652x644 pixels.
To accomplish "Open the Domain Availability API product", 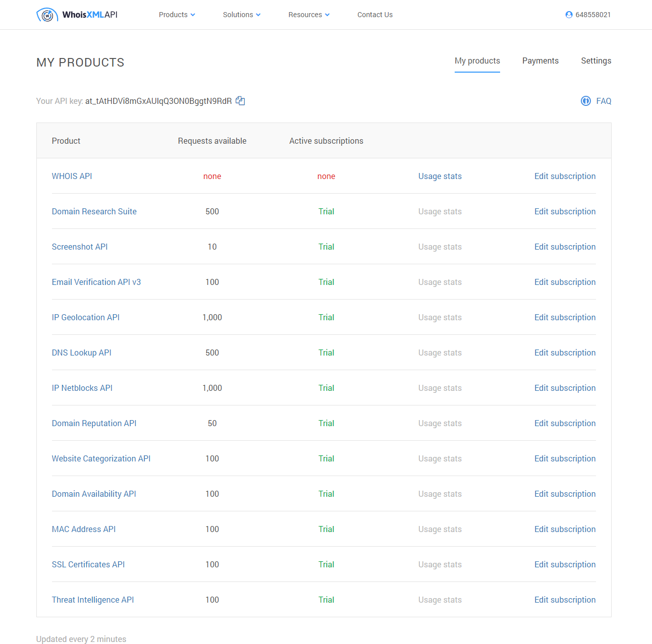I will tap(94, 494).
